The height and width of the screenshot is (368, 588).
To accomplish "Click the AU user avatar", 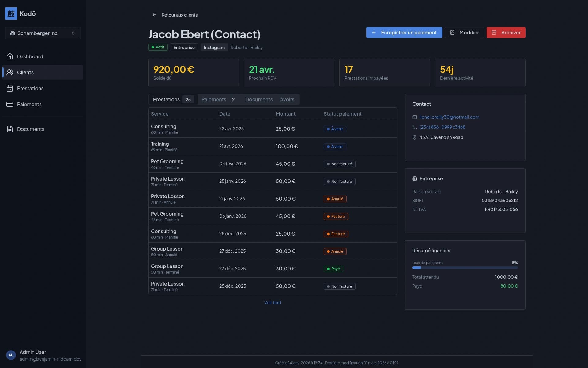I will [11, 355].
